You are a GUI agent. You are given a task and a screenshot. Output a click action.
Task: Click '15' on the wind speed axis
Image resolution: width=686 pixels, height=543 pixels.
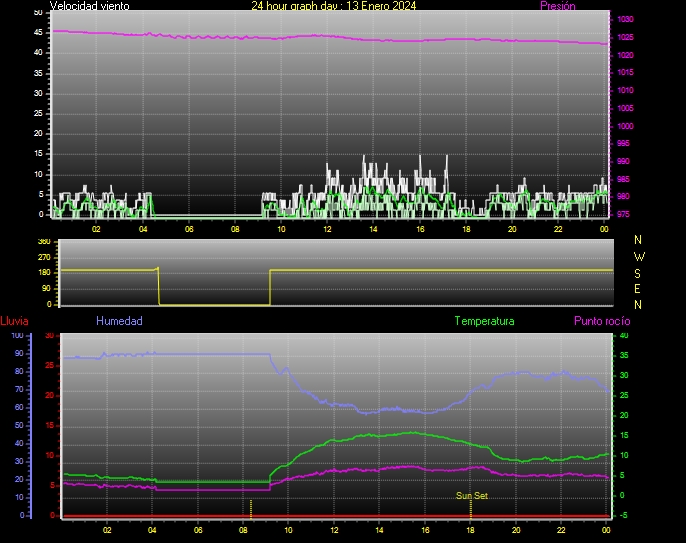pyautogui.click(x=38, y=153)
